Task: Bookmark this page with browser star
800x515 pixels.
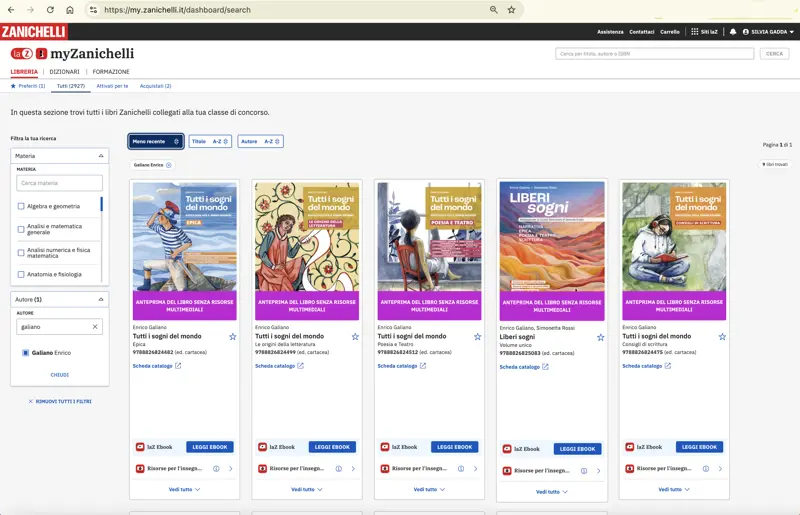Action: pos(511,10)
